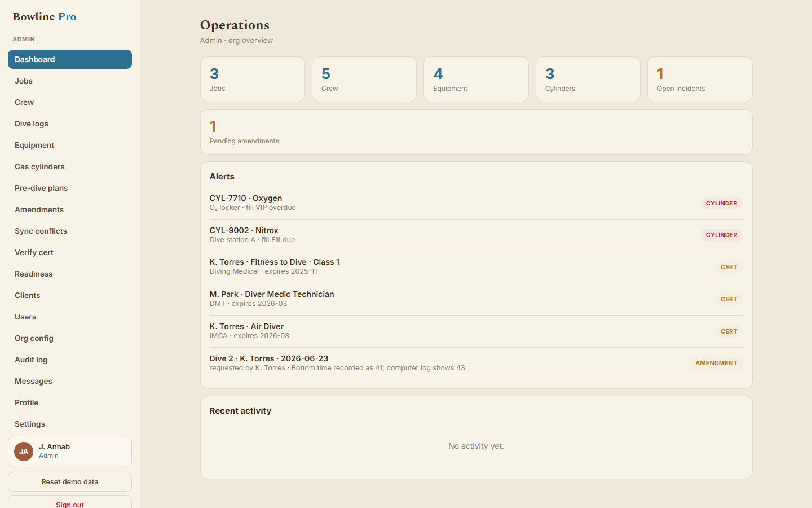Click the JA user avatar

pos(24,452)
